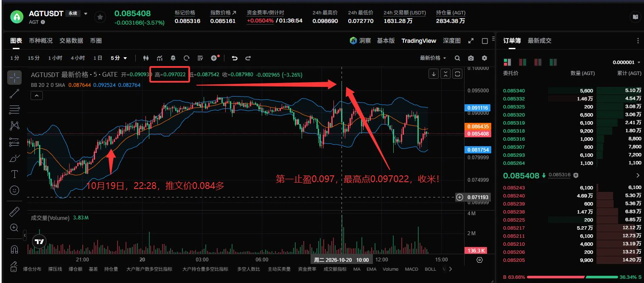Switch to the 深度图 view
Image resolution: width=644 pixels, height=283 pixels.
pos(452,41)
